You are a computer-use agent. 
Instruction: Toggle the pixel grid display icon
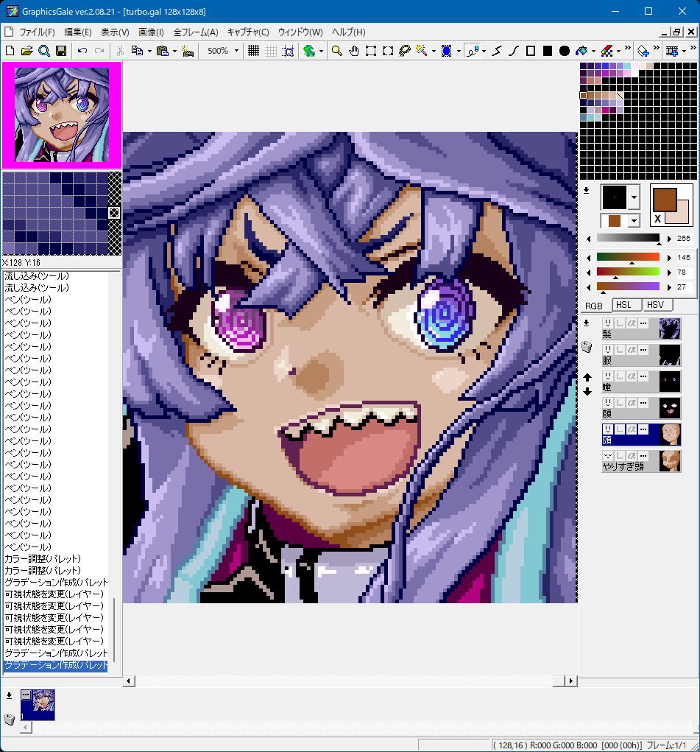(x=253, y=51)
